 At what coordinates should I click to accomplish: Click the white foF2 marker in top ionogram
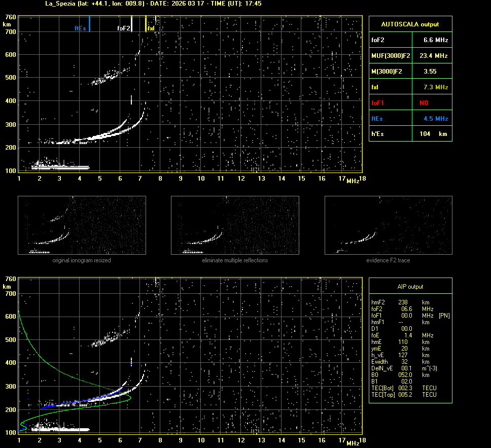pos(131,24)
